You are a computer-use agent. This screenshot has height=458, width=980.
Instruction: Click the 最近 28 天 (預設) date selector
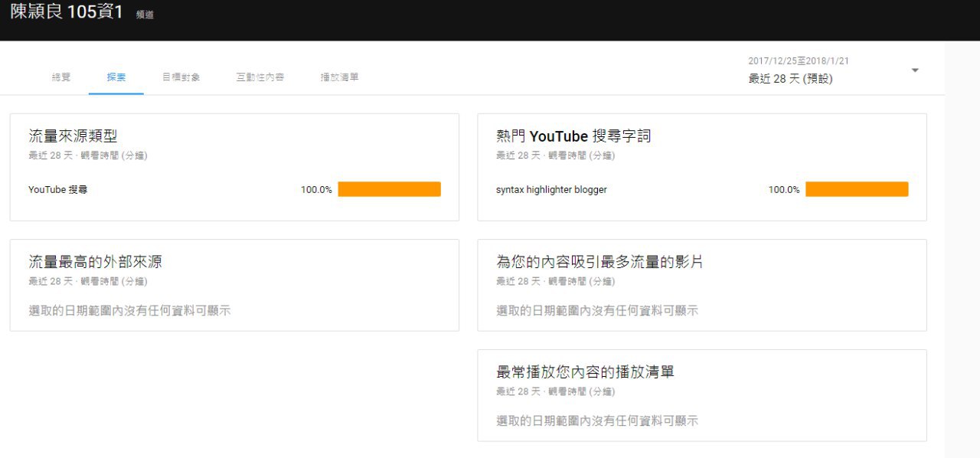click(x=790, y=78)
